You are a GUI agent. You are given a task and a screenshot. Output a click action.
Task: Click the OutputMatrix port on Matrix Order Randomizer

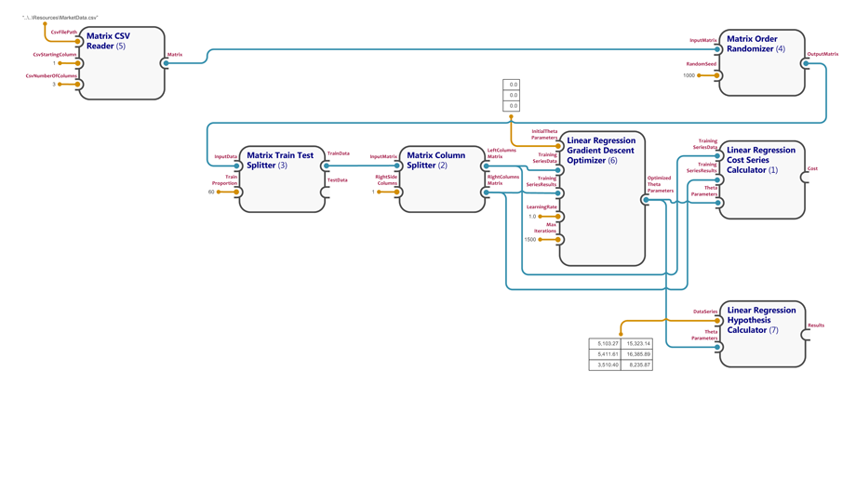806,63
